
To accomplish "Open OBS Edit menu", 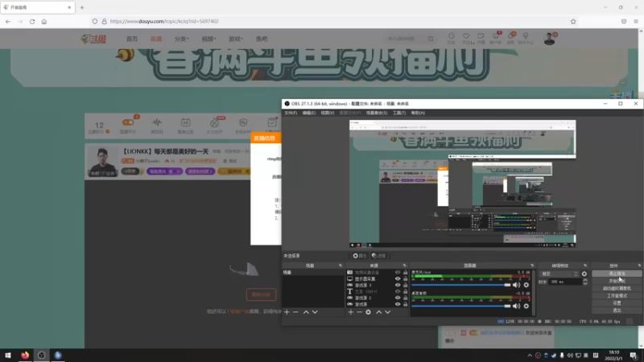I will click(x=309, y=113).
